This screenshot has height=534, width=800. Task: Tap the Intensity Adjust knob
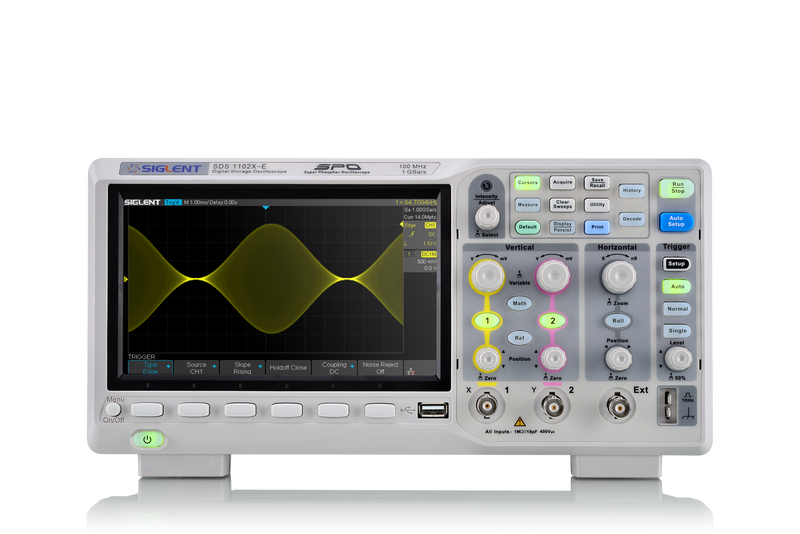tap(487, 217)
